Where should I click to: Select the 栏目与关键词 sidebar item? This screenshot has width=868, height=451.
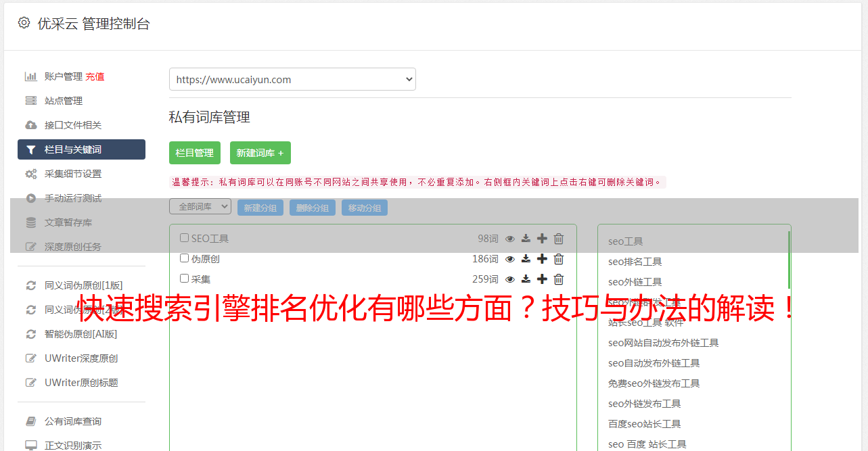coord(81,149)
